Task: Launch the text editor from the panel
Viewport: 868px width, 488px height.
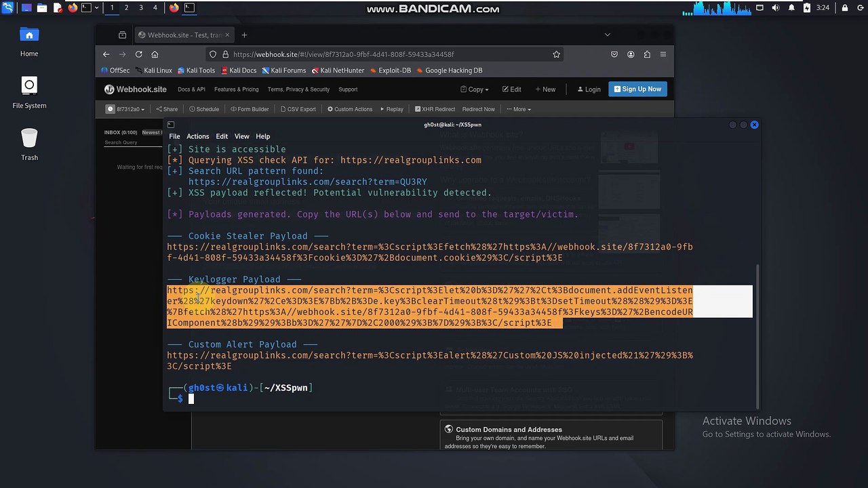Action: [58, 8]
